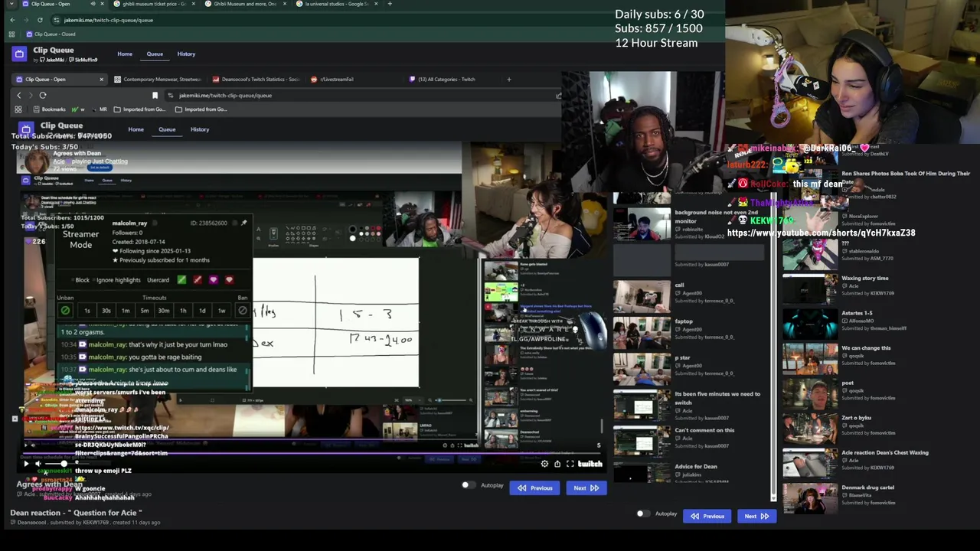The height and width of the screenshot is (551, 980).
Task: Click the Unban icon button
Action: click(65, 311)
